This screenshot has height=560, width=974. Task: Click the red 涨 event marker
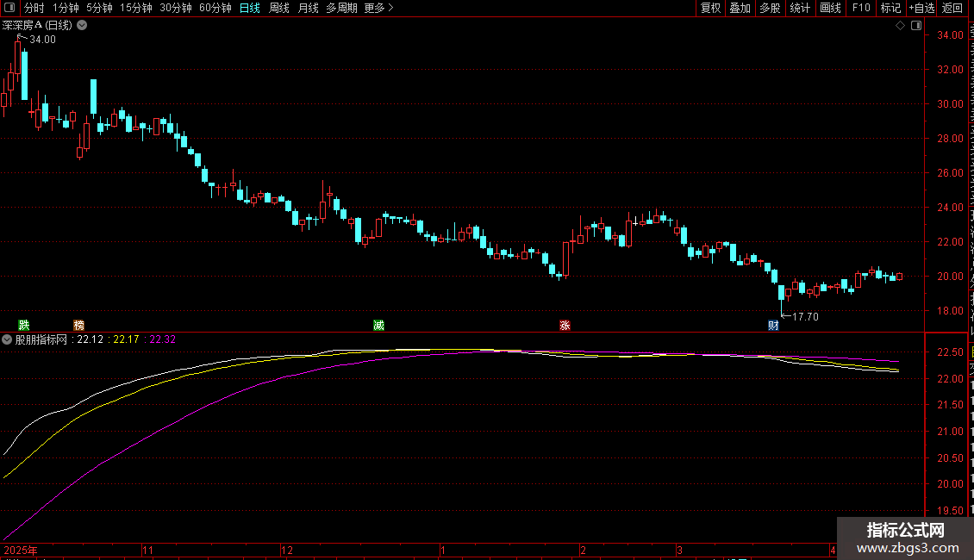565,326
